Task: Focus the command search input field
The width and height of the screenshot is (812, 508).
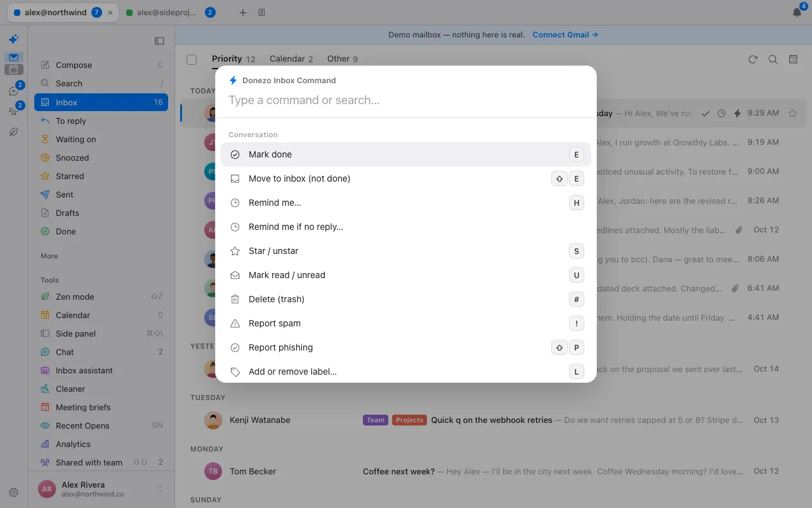Action: pos(406,100)
